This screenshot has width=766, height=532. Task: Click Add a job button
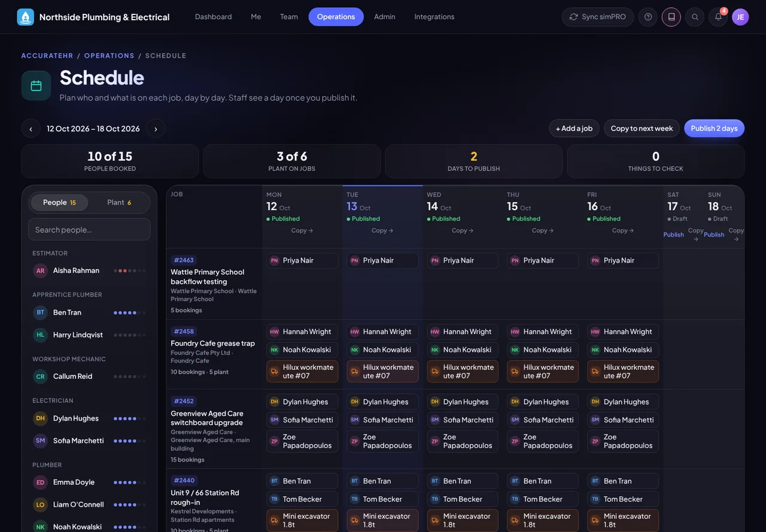point(574,129)
